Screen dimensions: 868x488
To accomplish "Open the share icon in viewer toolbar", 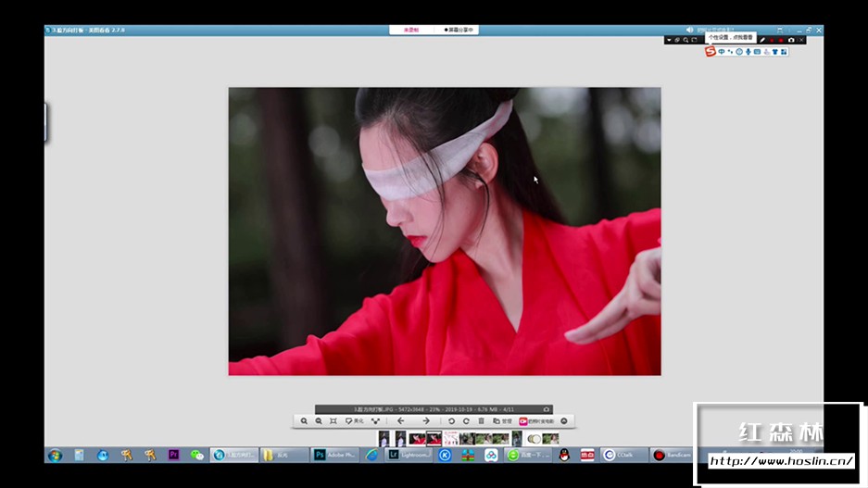I will [375, 421].
